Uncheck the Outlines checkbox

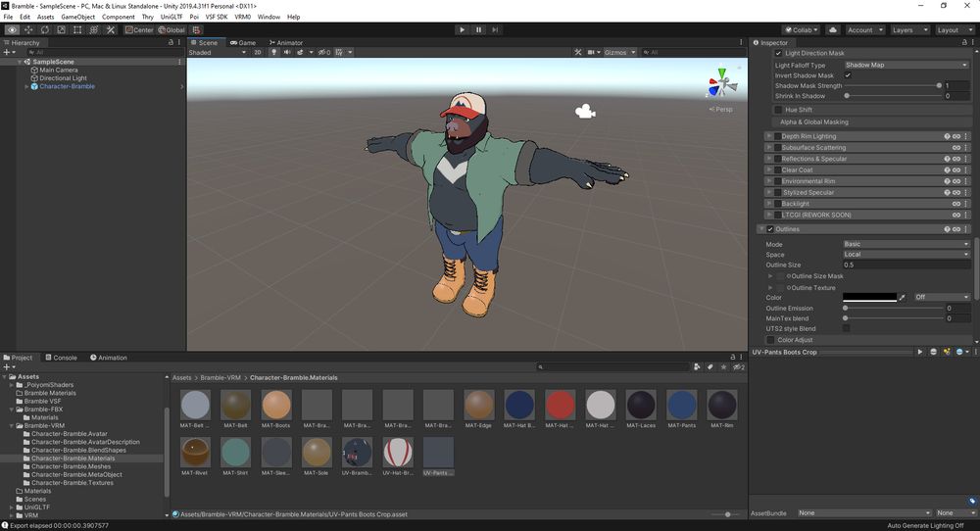click(770, 229)
